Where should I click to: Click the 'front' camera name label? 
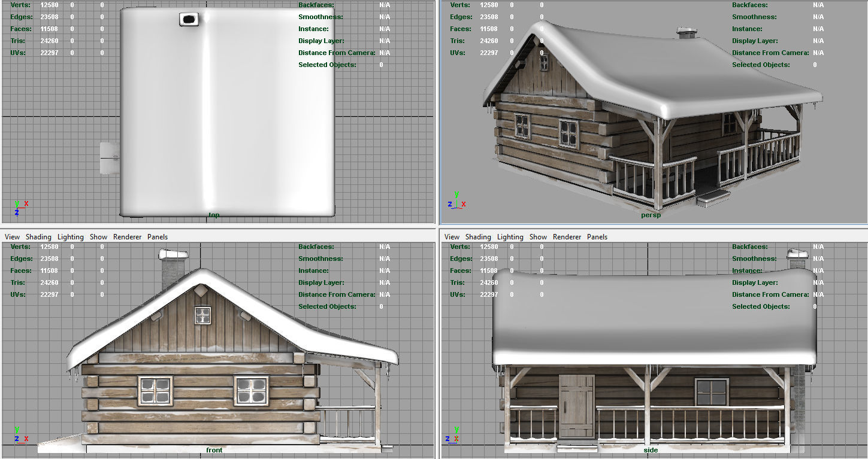[x=214, y=450]
